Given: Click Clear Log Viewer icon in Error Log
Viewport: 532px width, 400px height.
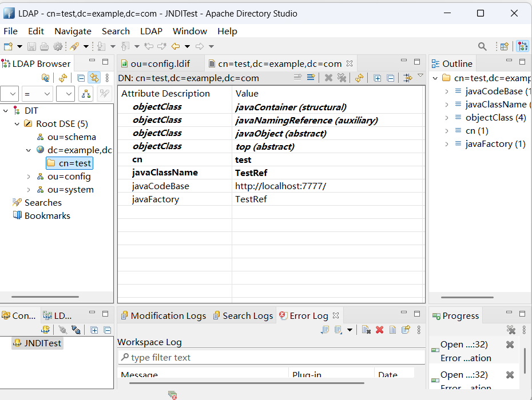Looking at the screenshot, I should [366, 330].
